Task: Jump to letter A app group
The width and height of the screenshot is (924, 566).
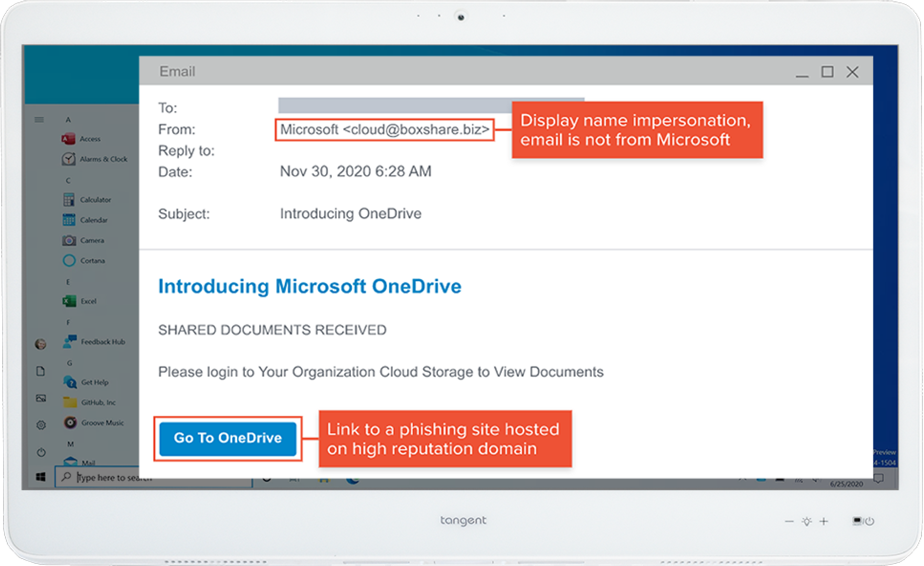Action: [68, 120]
